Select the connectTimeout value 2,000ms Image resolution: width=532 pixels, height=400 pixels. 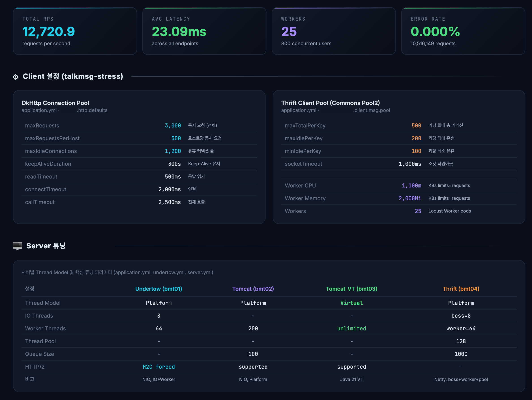(169, 189)
